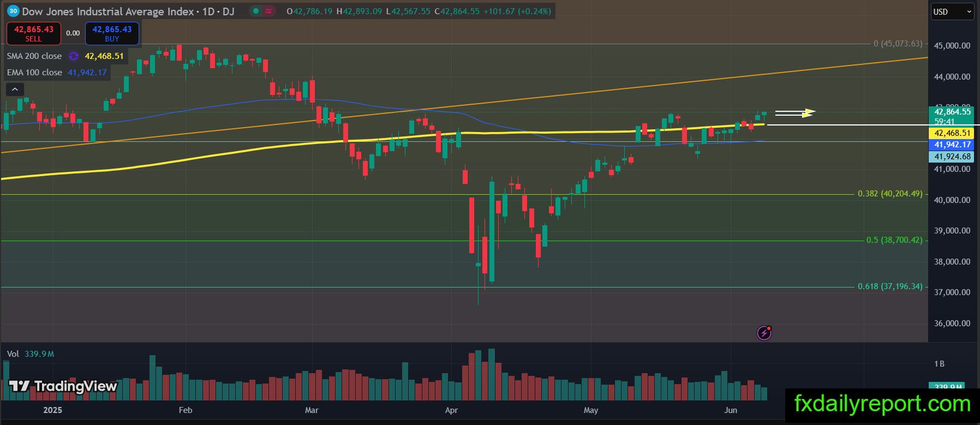This screenshot has height=425, width=980.
Task: Select the SMA 200 close indicator legend
Action: (34, 56)
